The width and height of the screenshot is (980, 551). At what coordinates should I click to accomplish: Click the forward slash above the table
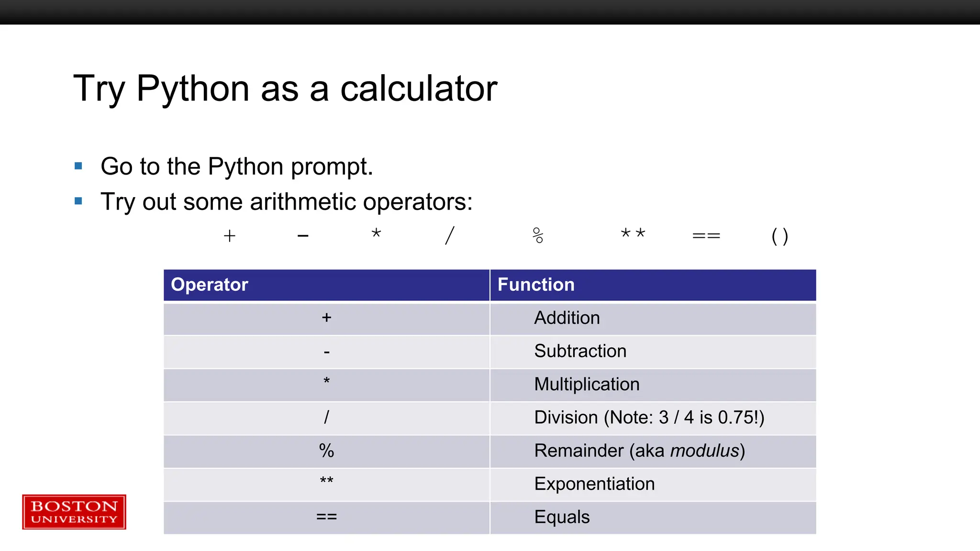point(449,236)
